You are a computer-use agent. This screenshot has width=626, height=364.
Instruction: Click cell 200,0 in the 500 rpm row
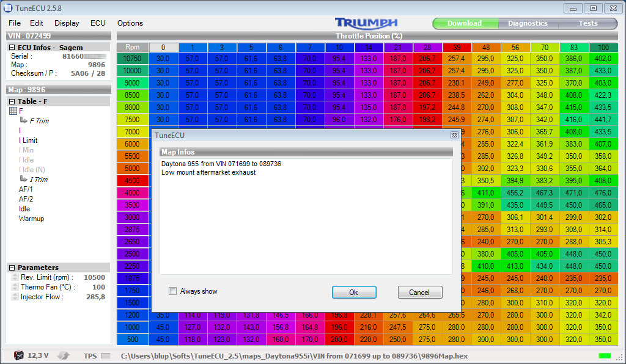[x=339, y=340]
